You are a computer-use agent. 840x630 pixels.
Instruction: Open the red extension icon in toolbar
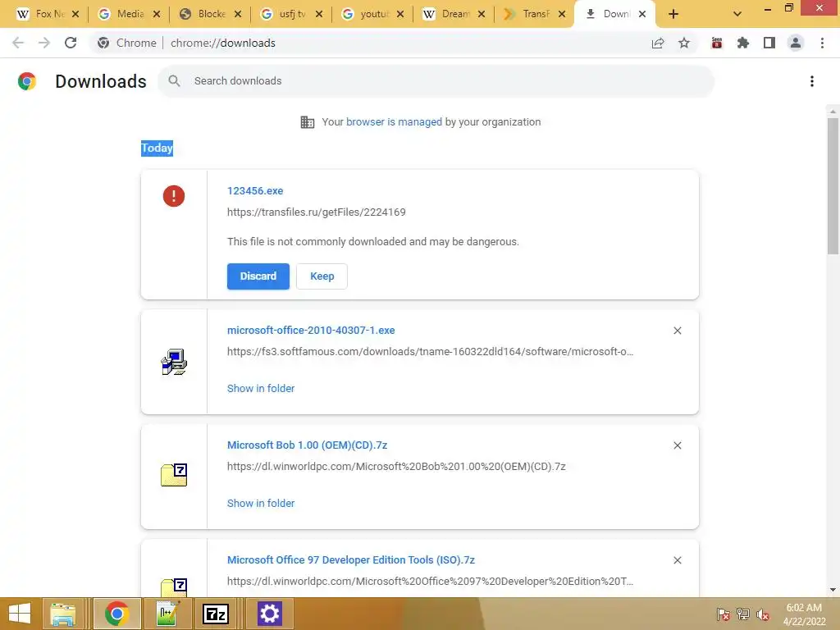tap(717, 43)
